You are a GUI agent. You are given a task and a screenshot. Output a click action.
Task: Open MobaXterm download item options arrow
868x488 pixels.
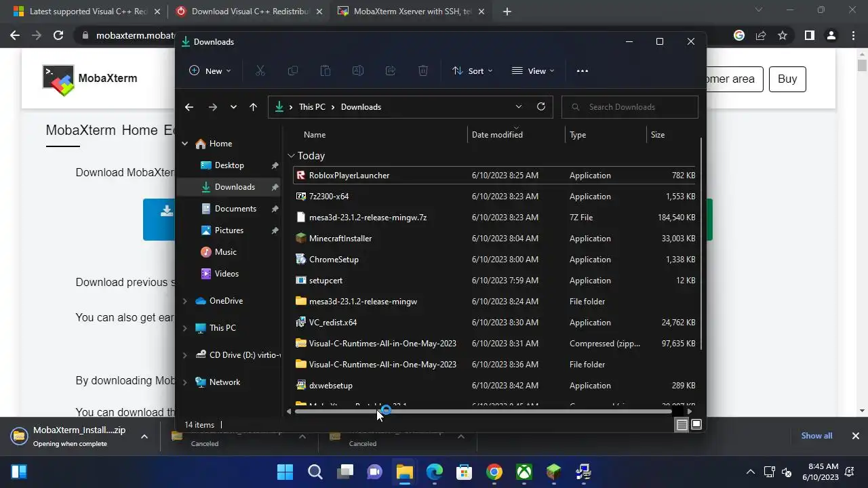click(x=144, y=436)
